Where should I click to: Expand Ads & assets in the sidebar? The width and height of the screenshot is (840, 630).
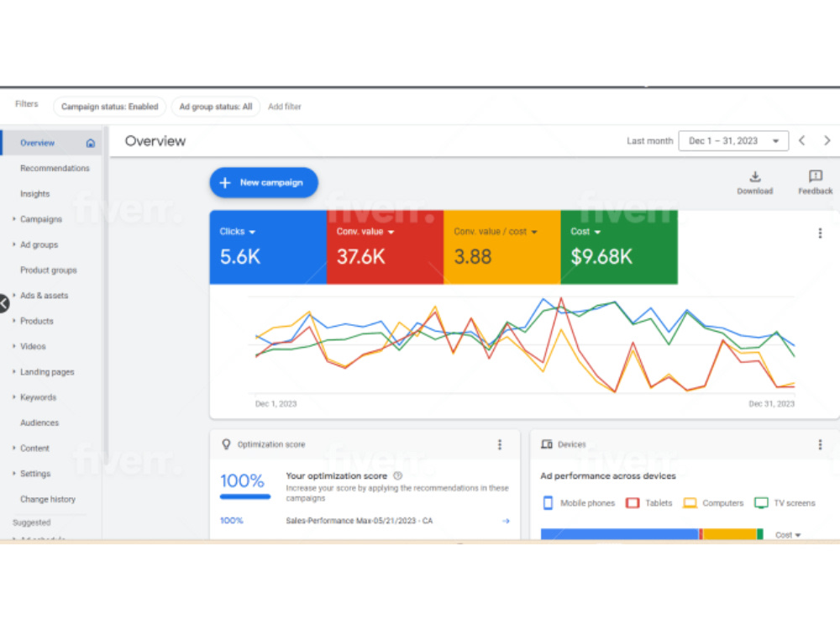14,295
